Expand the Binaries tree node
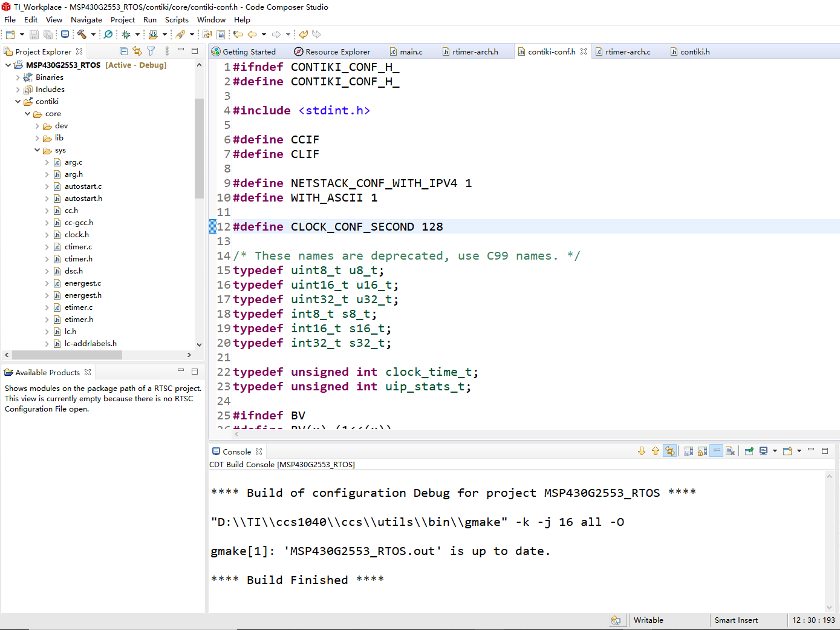 click(x=18, y=77)
